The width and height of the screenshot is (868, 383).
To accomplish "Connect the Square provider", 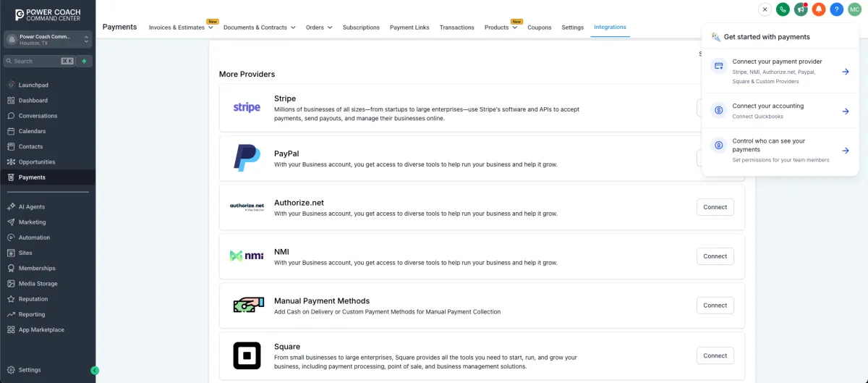I will (715, 355).
